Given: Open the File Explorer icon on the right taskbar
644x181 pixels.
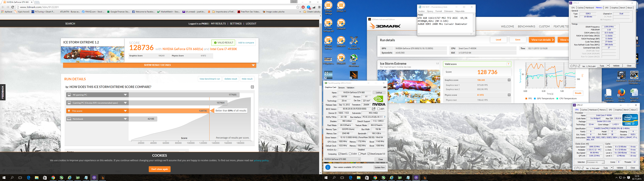Looking at the screenshot, I should [359, 178].
